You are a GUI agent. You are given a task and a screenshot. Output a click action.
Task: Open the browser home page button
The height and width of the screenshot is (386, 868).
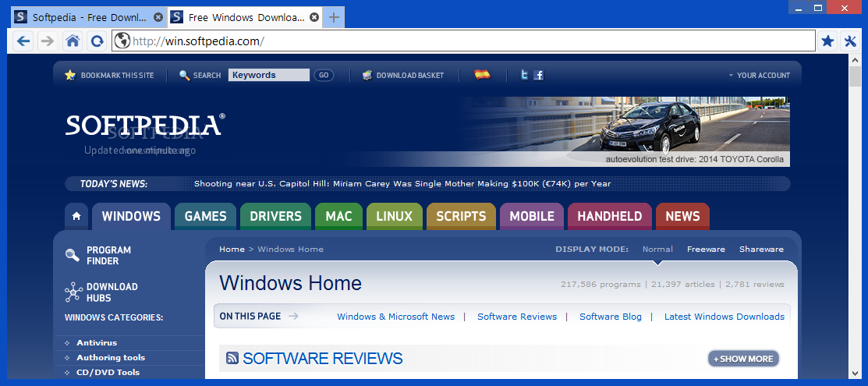point(73,41)
